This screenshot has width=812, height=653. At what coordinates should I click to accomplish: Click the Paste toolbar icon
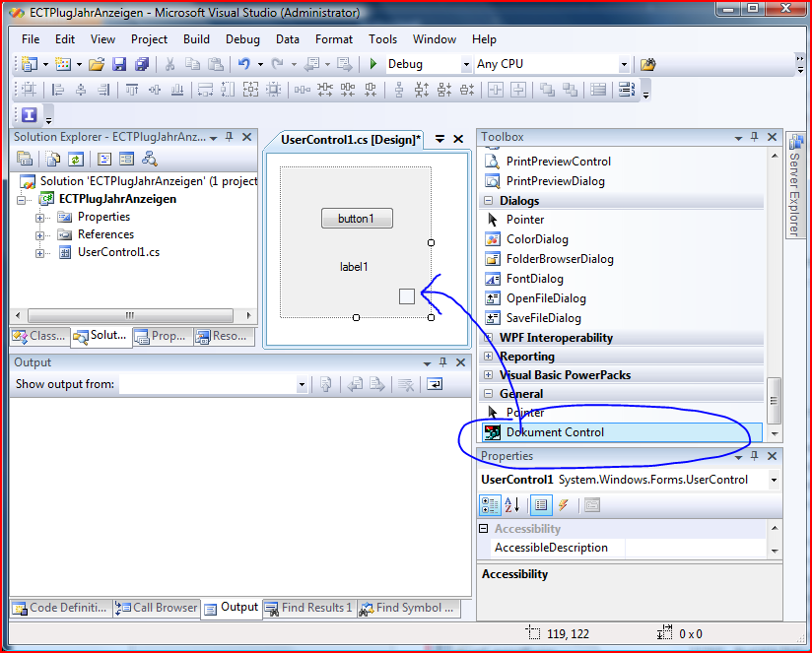point(216,64)
